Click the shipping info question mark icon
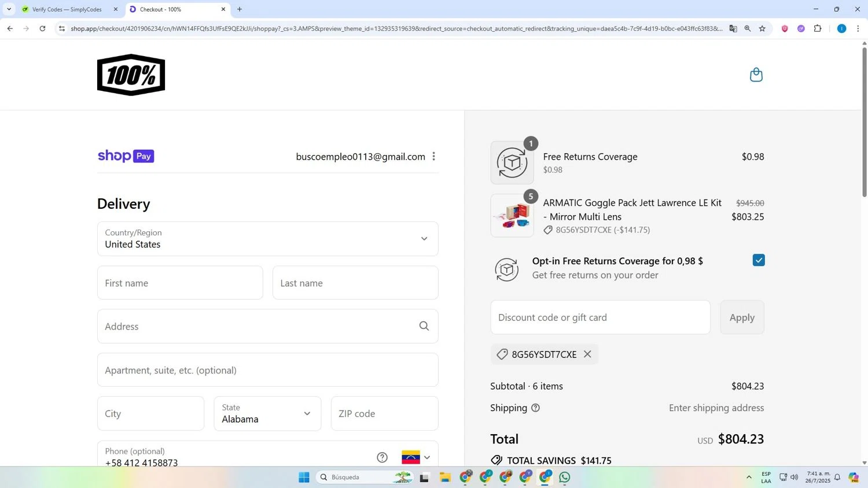868x488 pixels. 535,408
